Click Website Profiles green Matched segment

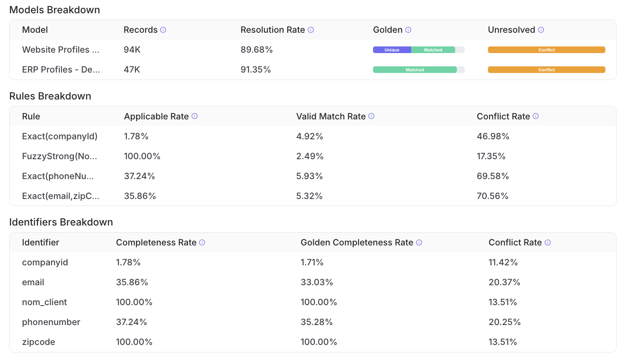pos(433,50)
